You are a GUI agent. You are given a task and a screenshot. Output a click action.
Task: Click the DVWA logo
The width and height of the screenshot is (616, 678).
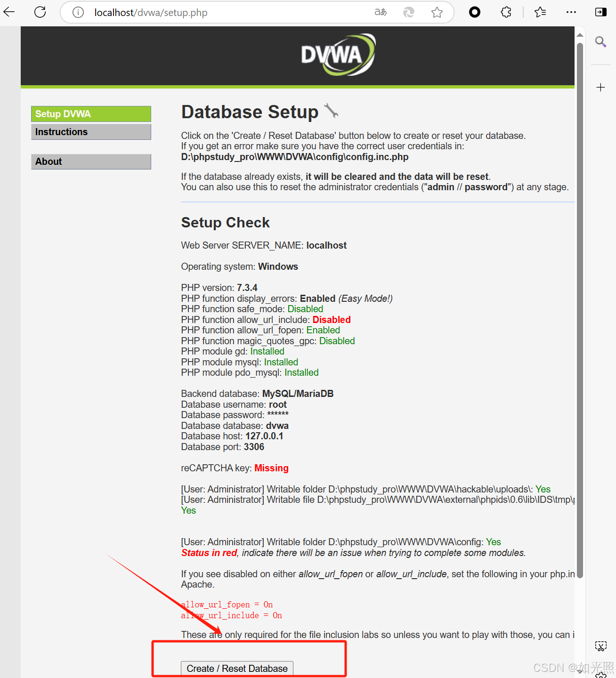(x=338, y=55)
